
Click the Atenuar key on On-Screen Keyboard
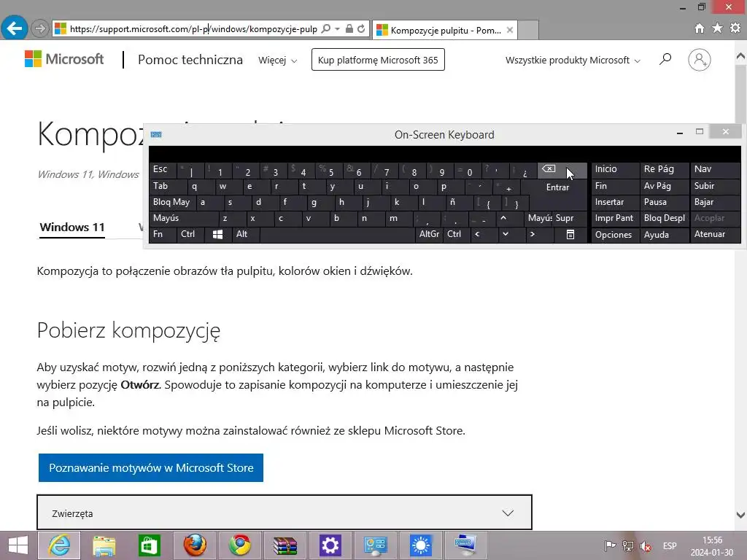(715, 234)
